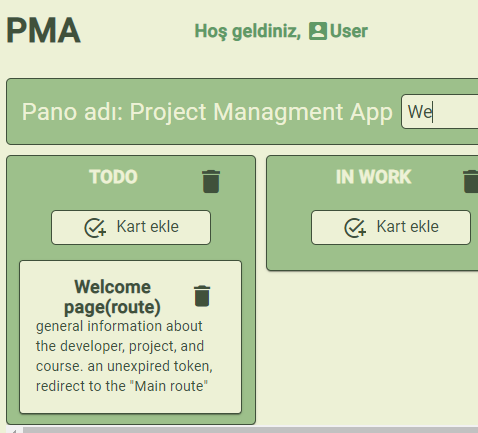Click the Hoş geldiniz greeting text
478x433 pixels.
click(x=247, y=32)
